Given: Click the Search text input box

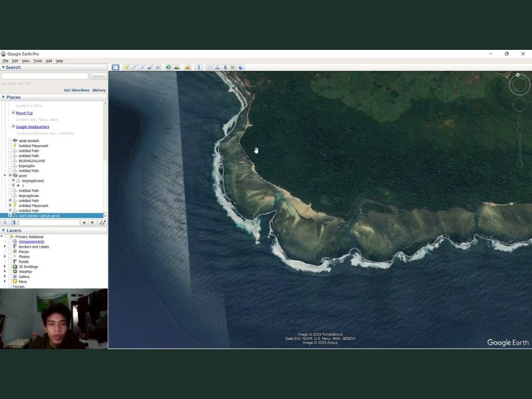Looking at the screenshot, I should point(45,76).
